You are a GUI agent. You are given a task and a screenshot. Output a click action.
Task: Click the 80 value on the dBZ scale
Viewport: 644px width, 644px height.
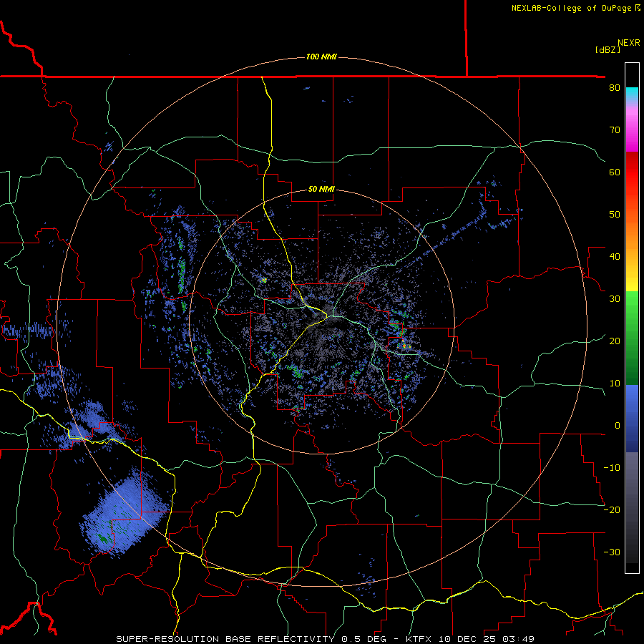[x=615, y=88]
